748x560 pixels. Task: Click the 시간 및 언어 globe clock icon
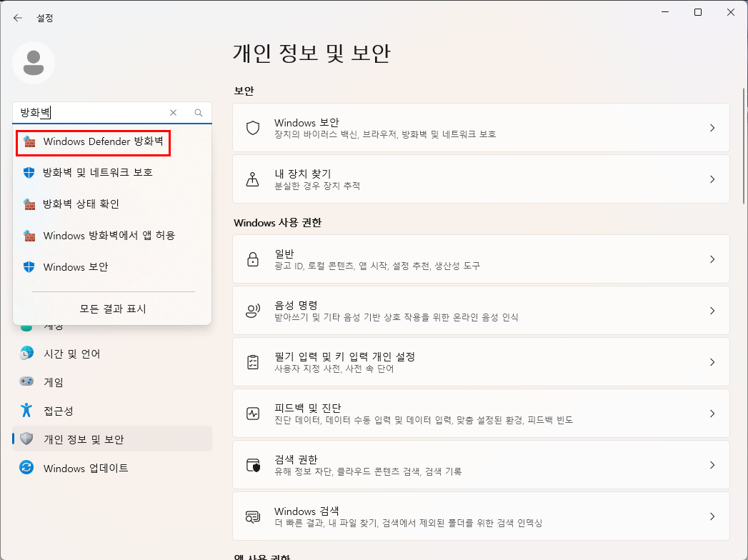click(x=26, y=353)
